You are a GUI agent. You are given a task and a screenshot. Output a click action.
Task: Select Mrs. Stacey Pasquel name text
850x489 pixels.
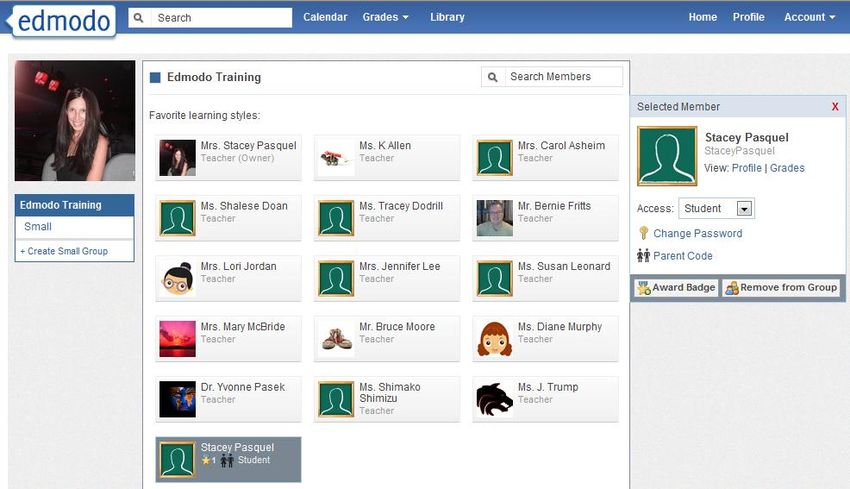[248, 145]
